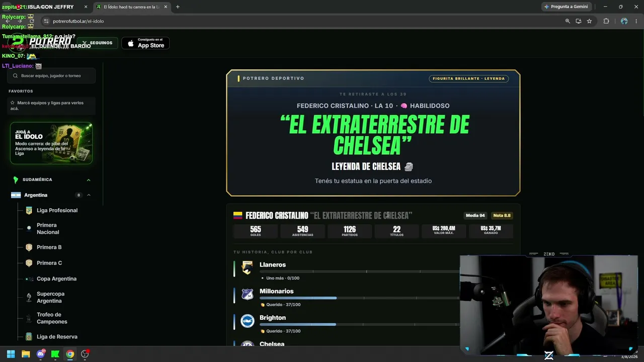
Task: Click the Chrome icon on the taskbar
Action: (70, 354)
